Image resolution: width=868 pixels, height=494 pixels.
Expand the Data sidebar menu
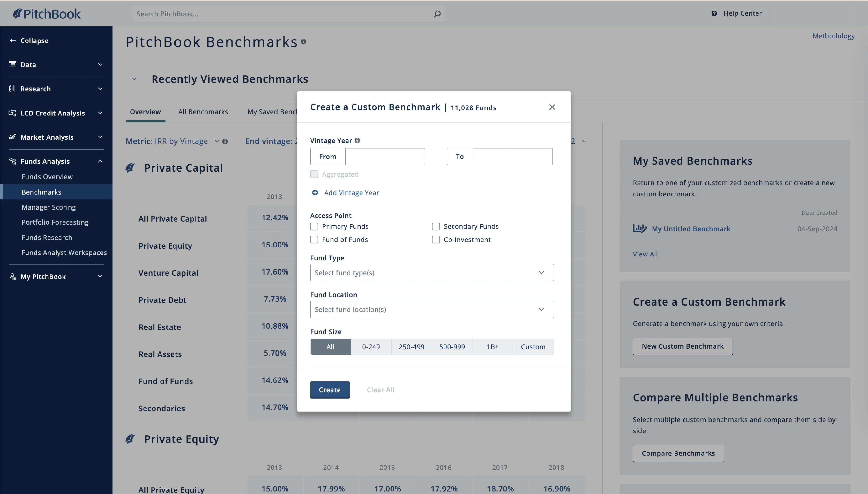click(100, 64)
